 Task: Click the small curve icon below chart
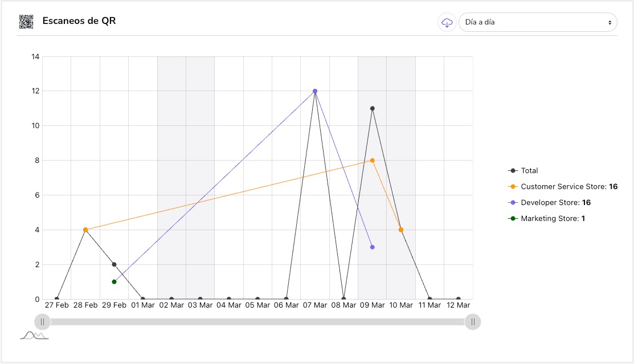(34, 336)
